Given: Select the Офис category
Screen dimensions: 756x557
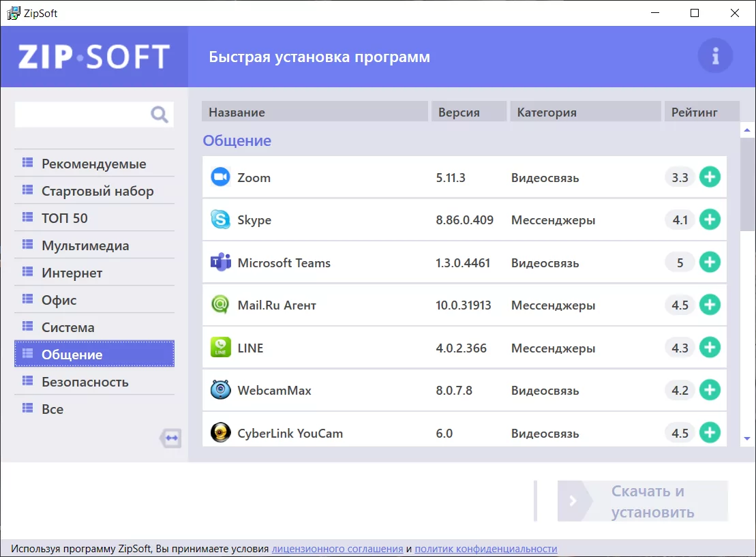Looking at the screenshot, I should (95, 300).
